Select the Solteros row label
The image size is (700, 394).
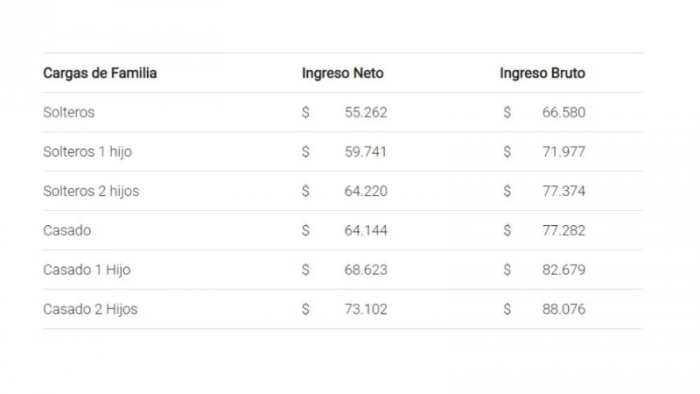(69, 112)
